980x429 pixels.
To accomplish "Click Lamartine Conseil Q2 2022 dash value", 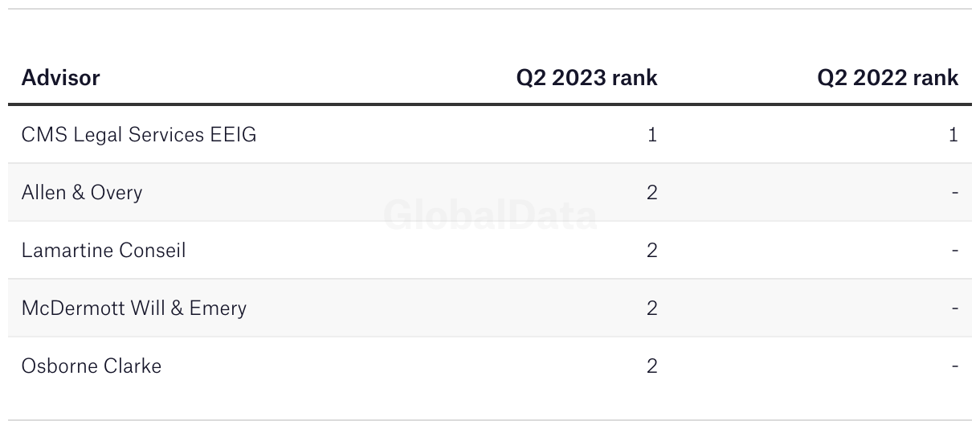I will (955, 251).
